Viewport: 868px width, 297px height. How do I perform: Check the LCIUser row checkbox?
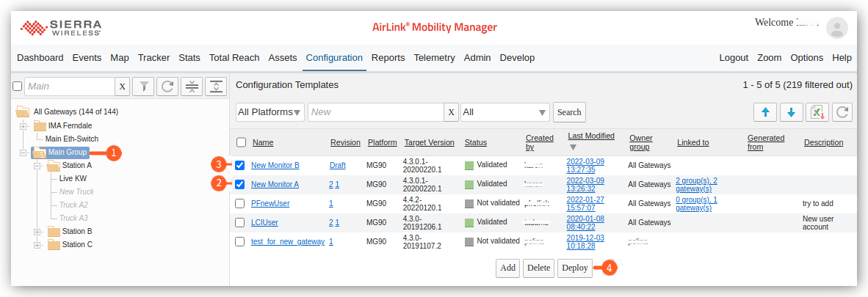tap(239, 222)
